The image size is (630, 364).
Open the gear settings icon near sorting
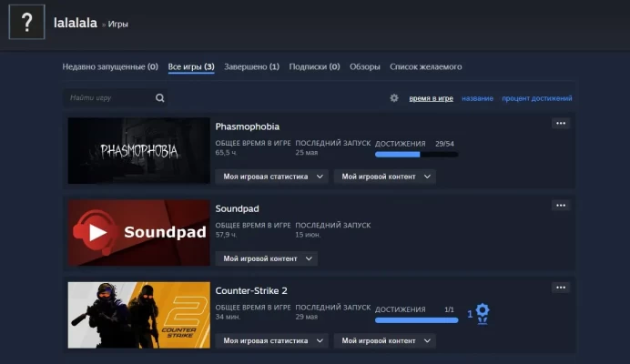[394, 98]
